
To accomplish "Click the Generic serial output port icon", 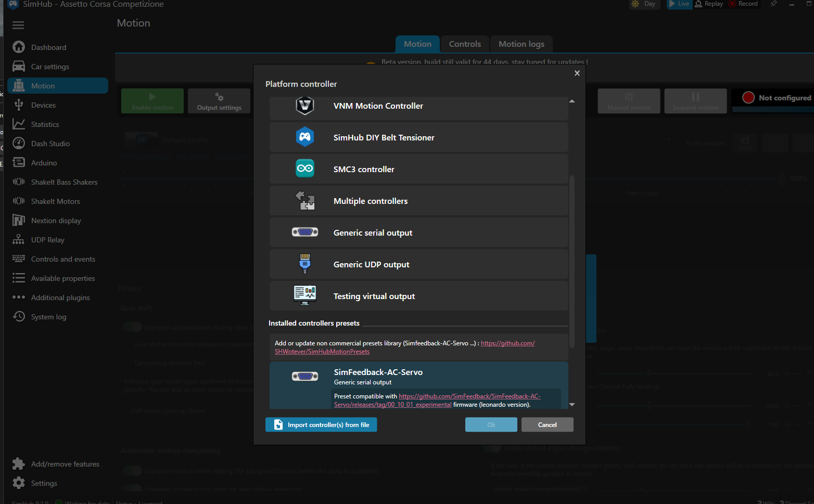I will 305,232.
